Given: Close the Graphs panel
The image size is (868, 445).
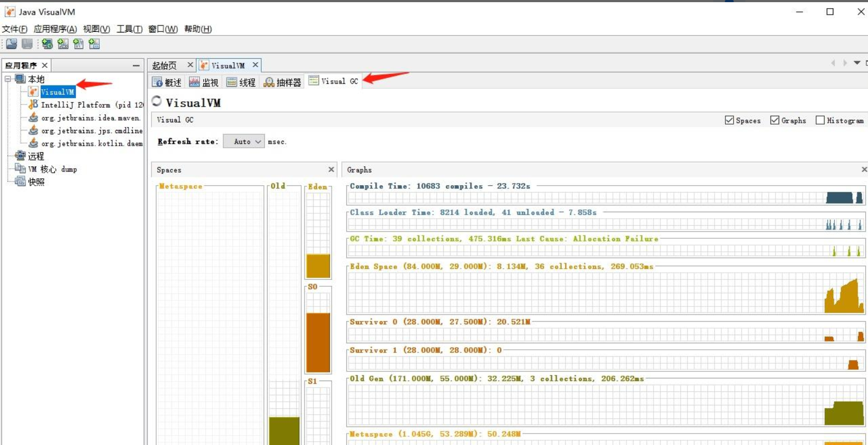Looking at the screenshot, I should pyautogui.click(x=864, y=169).
